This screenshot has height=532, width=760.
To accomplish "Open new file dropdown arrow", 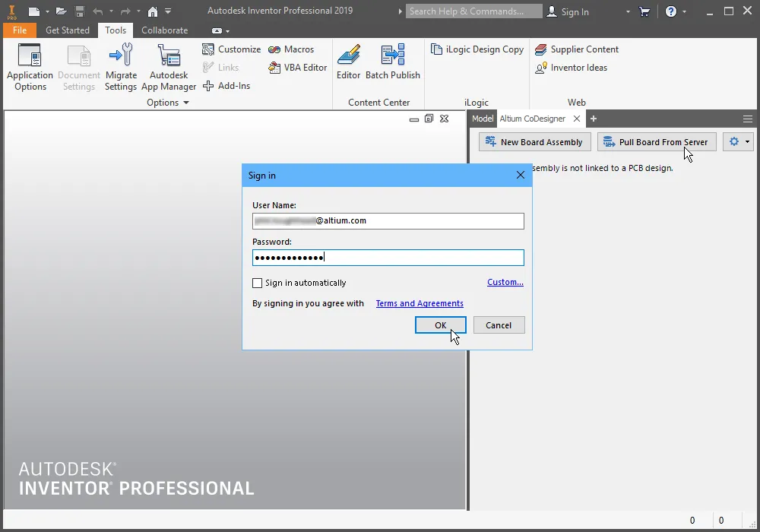I will (x=47, y=11).
